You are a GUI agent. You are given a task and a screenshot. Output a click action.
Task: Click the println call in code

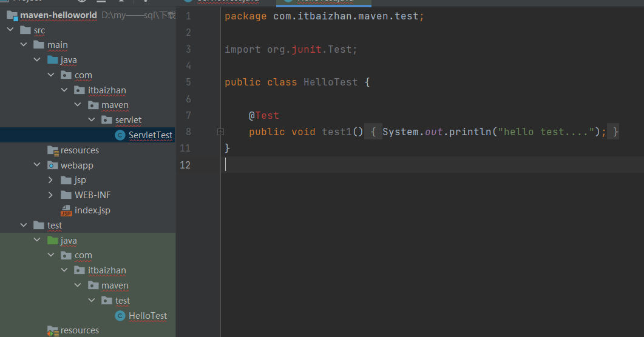[x=470, y=132]
